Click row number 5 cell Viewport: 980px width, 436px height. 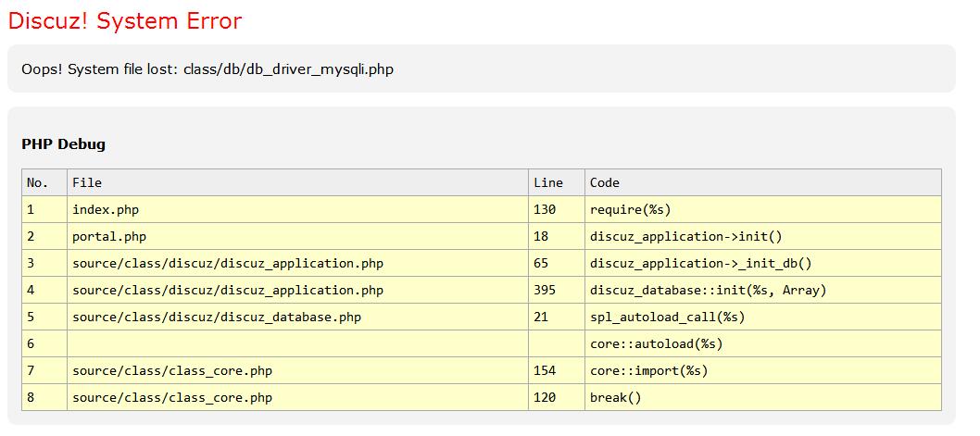click(44, 318)
